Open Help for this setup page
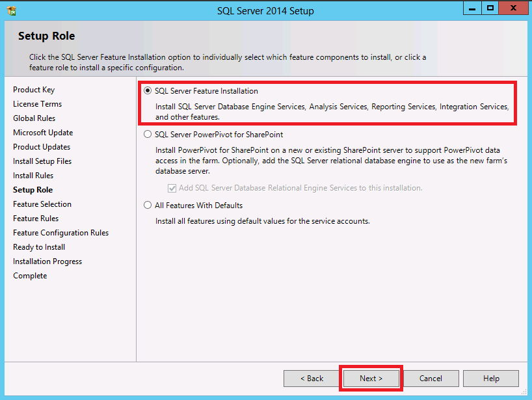Image resolution: width=532 pixels, height=400 pixels. 491,379
